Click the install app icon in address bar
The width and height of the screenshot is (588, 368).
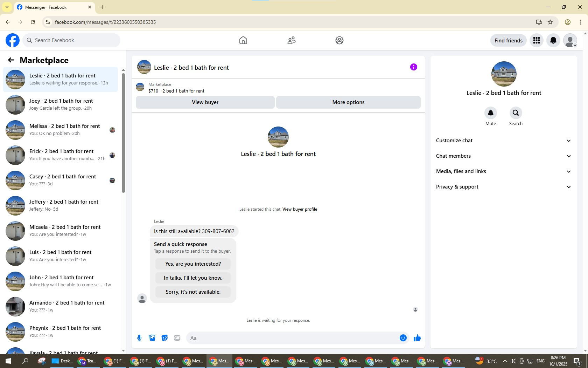point(539,22)
